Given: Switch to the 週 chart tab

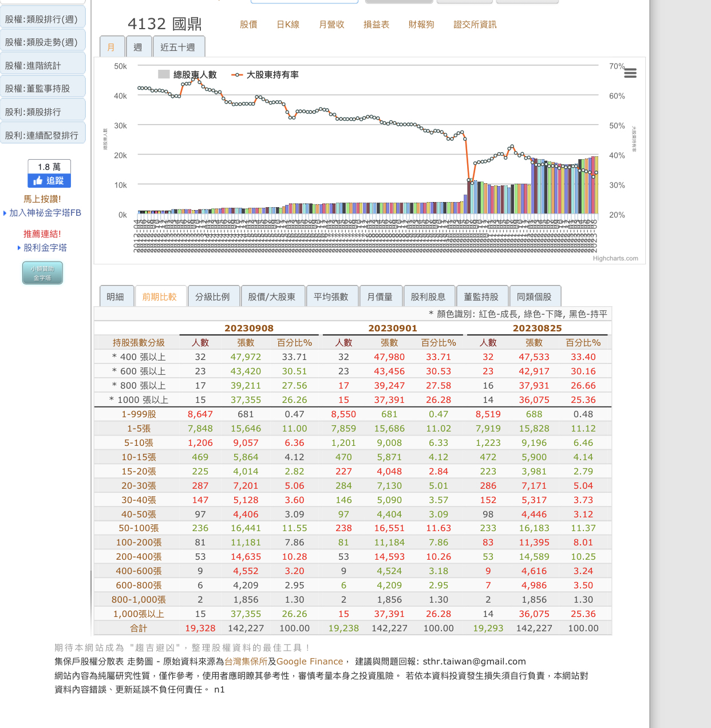Looking at the screenshot, I should (x=138, y=47).
